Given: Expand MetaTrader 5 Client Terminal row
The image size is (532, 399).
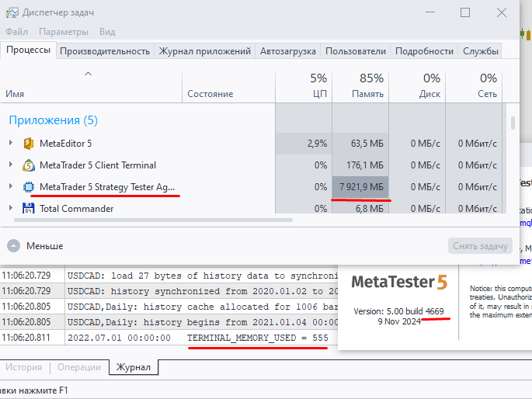Looking at the screenshot, I should click(11, 165).
